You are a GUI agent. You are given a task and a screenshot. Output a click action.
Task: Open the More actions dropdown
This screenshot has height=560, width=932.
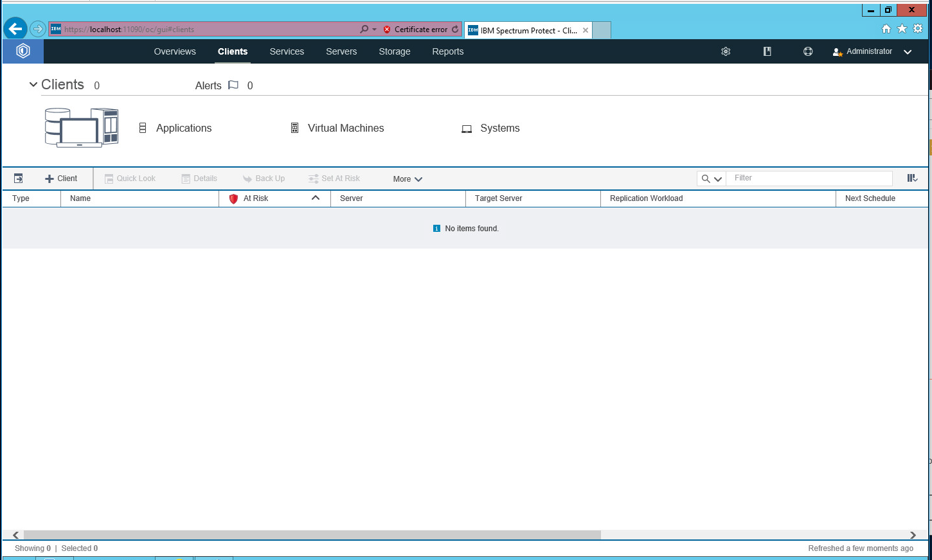(x=408, y=179)
